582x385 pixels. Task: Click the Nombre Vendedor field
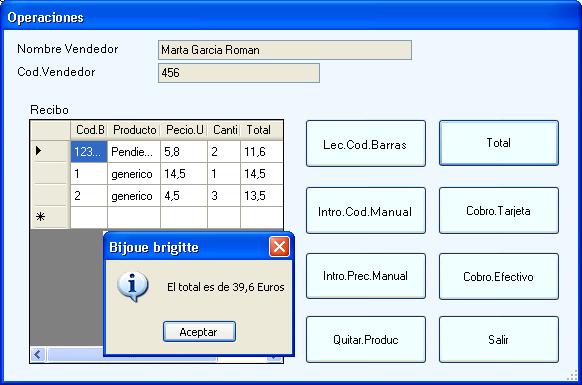[x=285, y=50]
